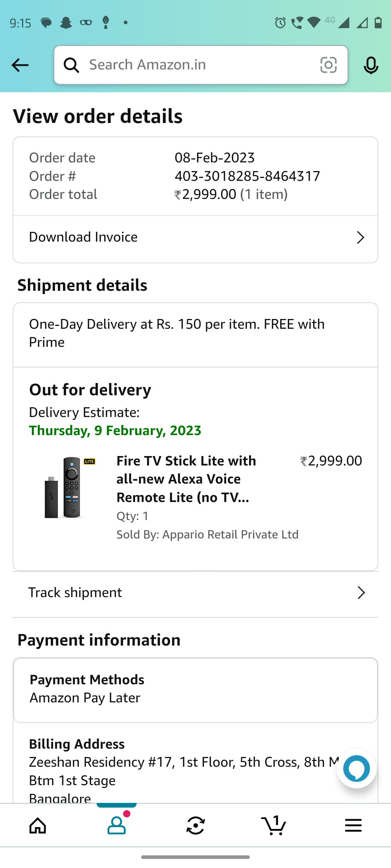Open the account profile tab
This screenshot has height=868, width=391.
(x=117, y=825)
